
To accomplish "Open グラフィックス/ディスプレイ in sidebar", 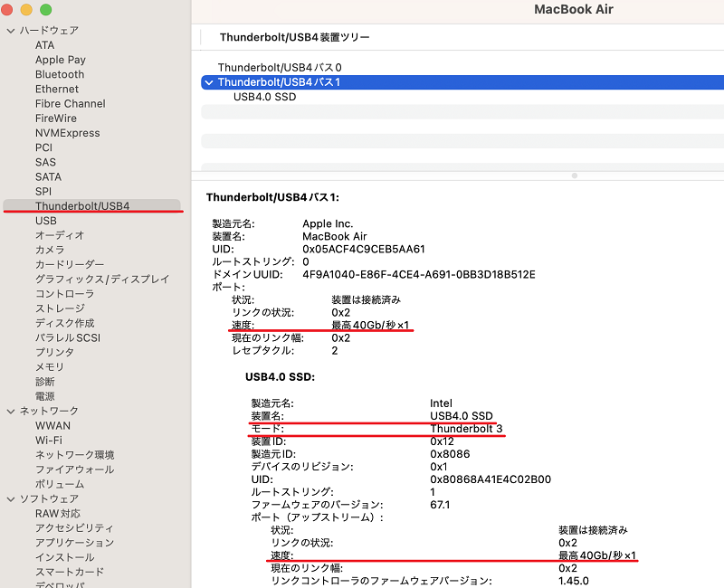I will [x=102, y=280].
